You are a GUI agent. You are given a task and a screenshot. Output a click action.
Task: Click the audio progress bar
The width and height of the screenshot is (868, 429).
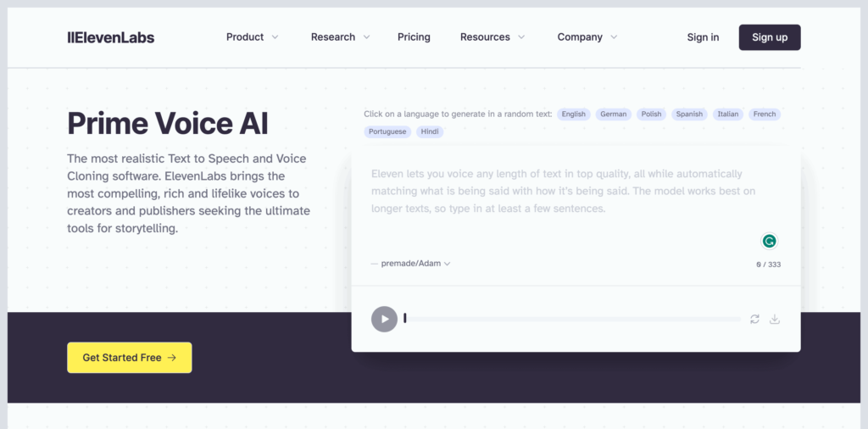[572, 319]
